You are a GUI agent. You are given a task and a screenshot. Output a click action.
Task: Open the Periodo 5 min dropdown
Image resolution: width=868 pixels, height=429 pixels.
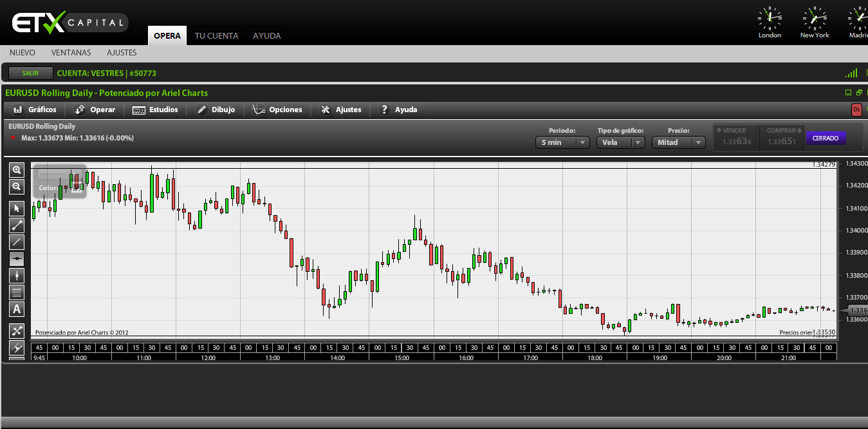tap(562, 142)
